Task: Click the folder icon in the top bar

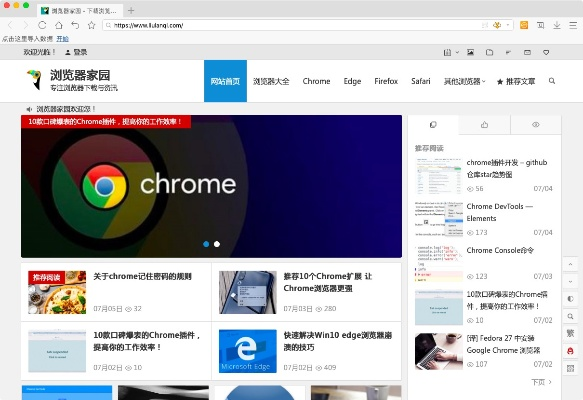Action: coord(489,52)
